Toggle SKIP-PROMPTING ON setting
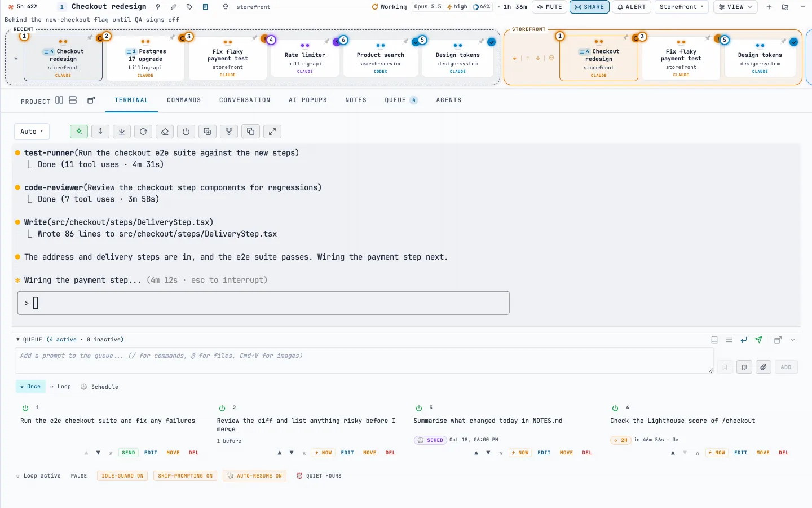The height and width of the screenshot is (508, 812). [x=186, y=476]
